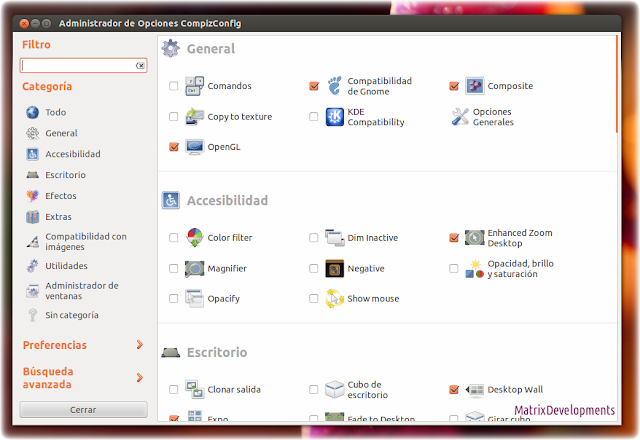The width and height of the screenshot is (640, 440).
Task: Enable the Comandos checkbox
Action: coord(174,86)
